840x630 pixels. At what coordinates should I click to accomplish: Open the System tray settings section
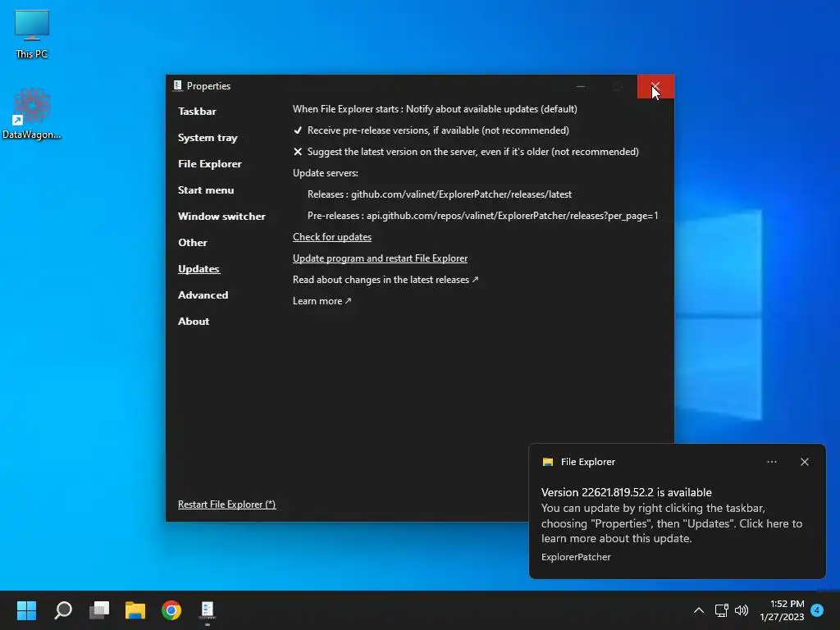208,138
